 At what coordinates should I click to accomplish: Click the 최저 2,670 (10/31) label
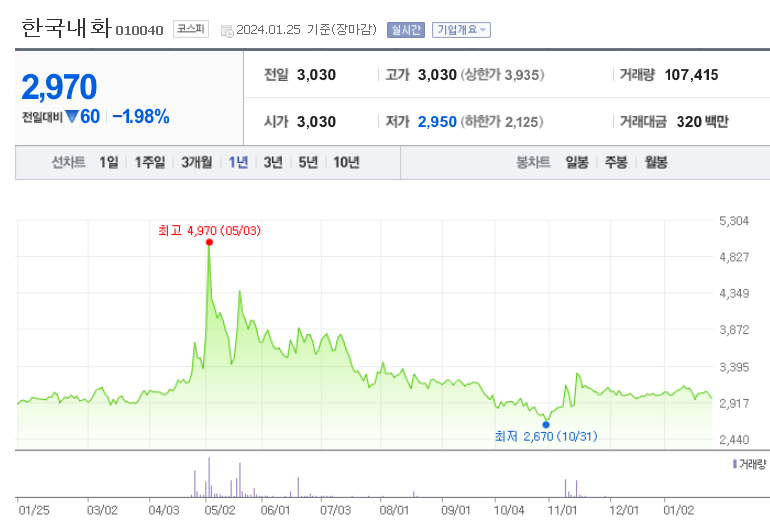[546, 436]
